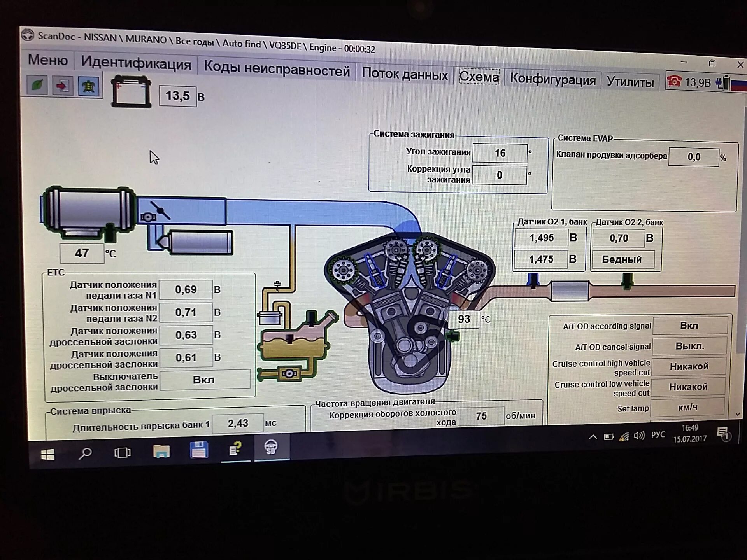The height and width of the screenshot is (560, 747).
Task: Click the green leaf toolbar icon
Action: tap(37, 85)
